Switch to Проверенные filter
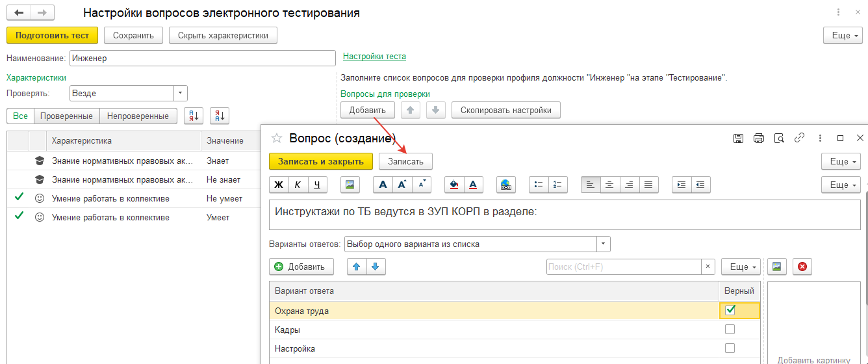 [x=67, y=116]
